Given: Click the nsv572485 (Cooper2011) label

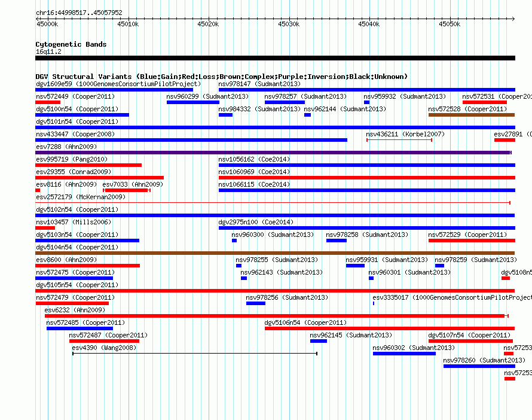Looking at the screenshot, I should coord(85,322).
